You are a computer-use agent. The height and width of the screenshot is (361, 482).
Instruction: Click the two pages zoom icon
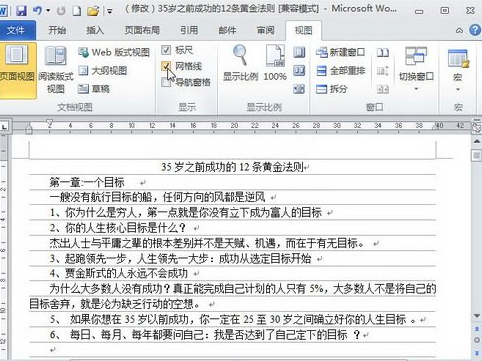tap(299, 71)
